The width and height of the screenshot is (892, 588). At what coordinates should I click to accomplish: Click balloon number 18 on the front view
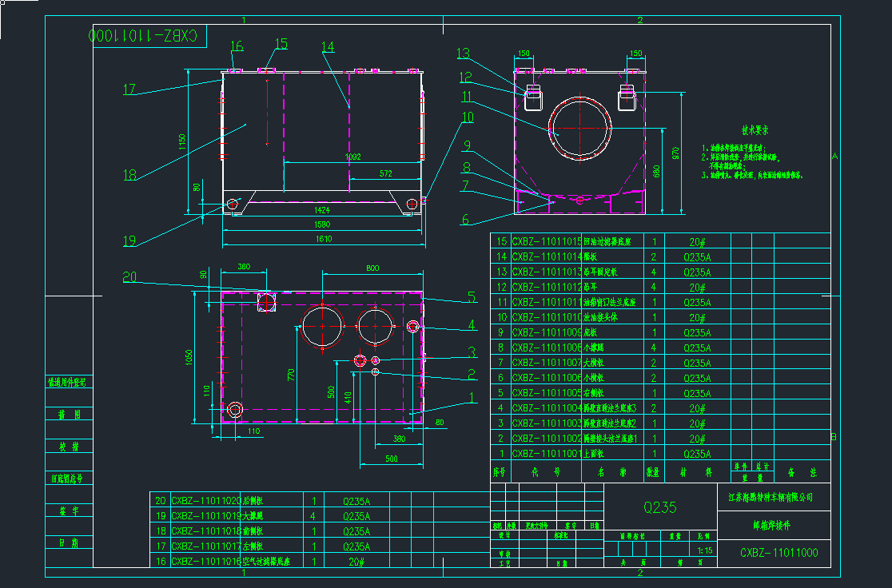tap(130, 175)
